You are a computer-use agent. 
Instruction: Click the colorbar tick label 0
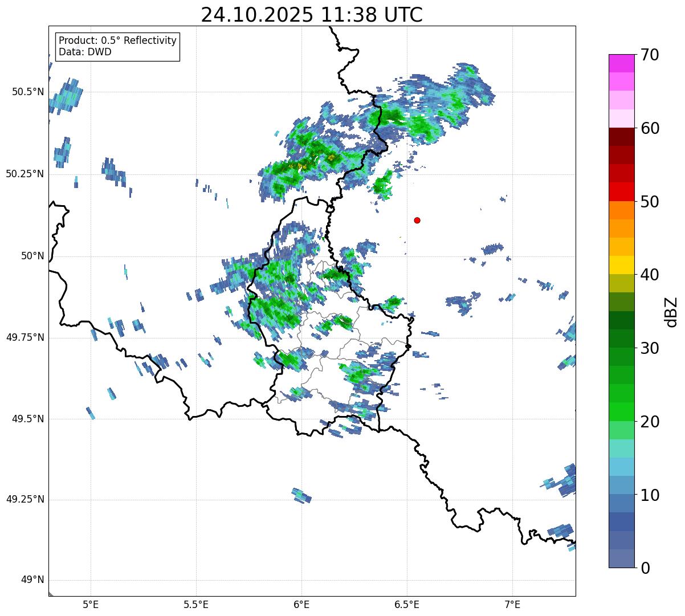(645, 568)
